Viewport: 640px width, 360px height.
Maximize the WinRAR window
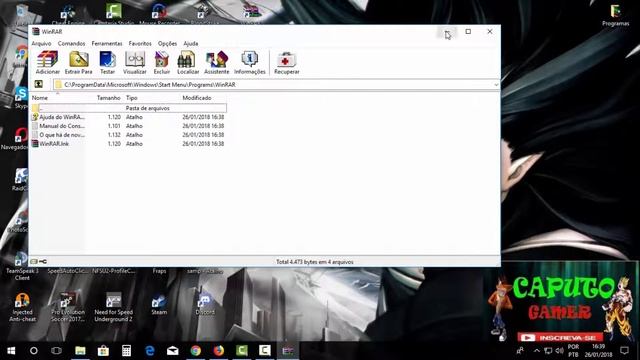tap(468, 32)
